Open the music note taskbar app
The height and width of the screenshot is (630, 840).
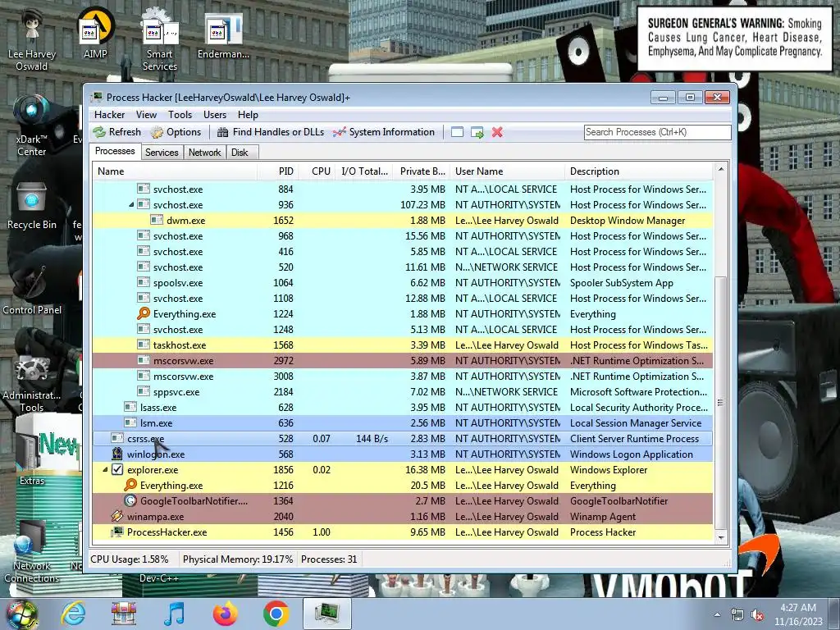click(174, 614)
